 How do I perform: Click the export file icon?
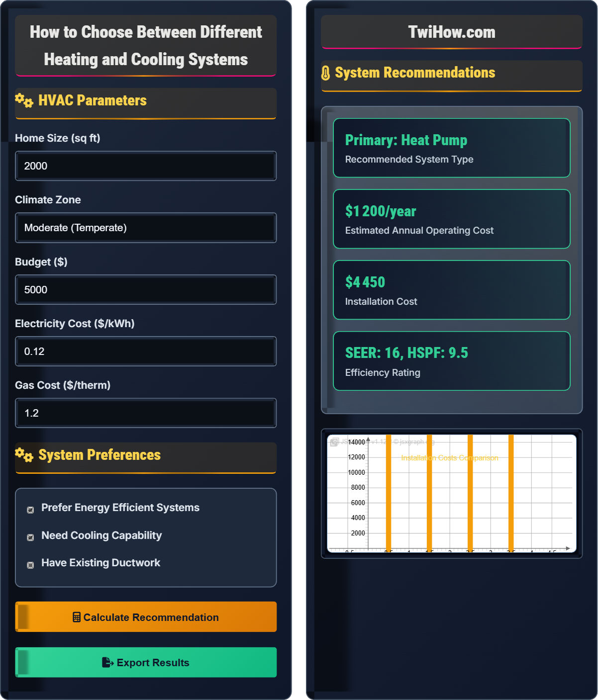tap(107, 662)
